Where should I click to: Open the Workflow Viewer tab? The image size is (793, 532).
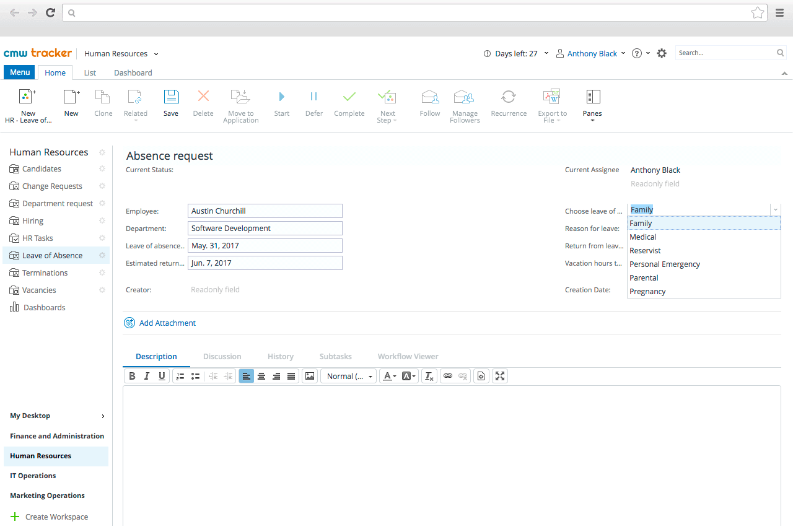(x=408, y=357)
